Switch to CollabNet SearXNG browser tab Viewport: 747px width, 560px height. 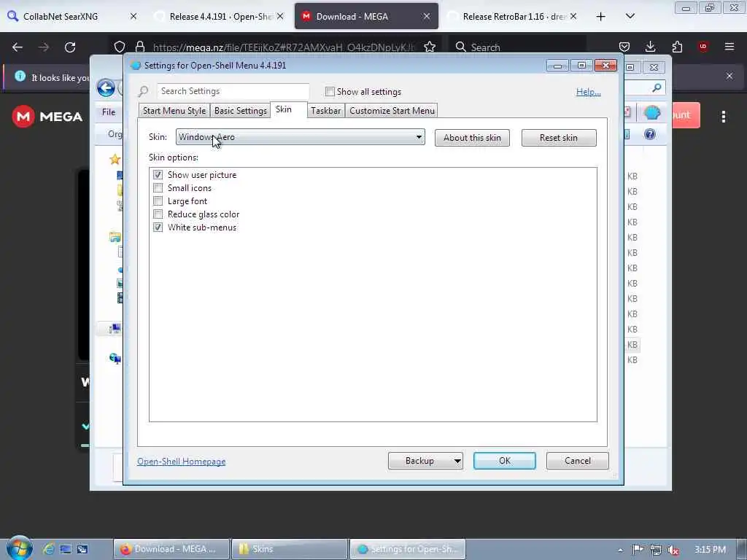[x=71, y=16]
